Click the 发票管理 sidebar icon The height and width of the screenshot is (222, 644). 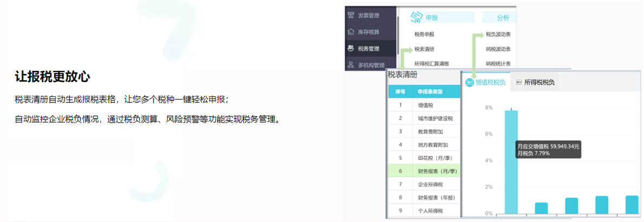[x=351, y=15]
